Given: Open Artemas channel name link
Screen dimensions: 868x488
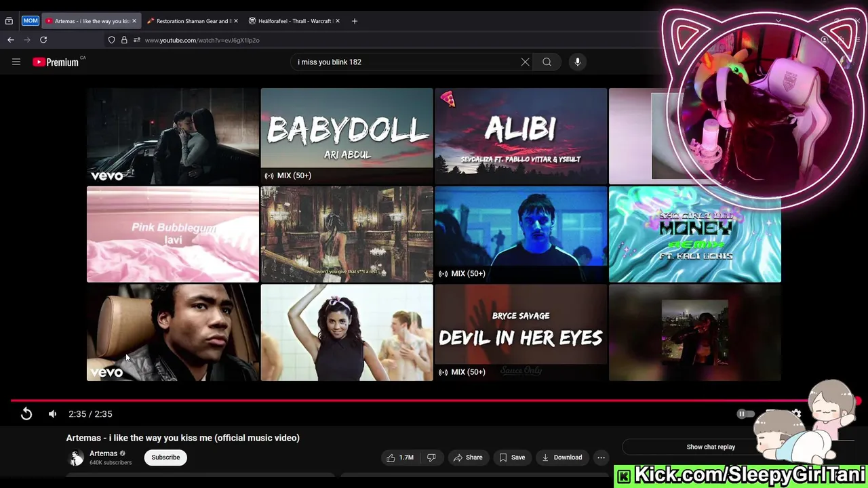Looking at the screenshot, I should (103, 453).
